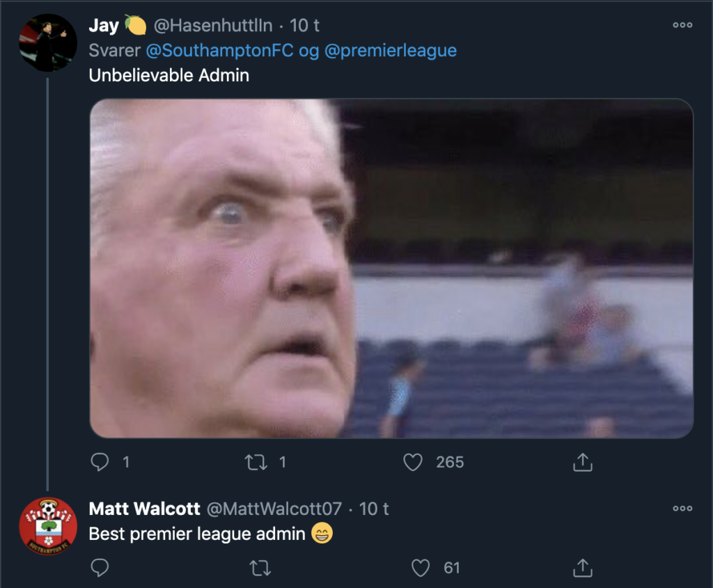713x588 pixels.
Task: Reply to Matt Walcott's tweet
Action: tap(101, 569)
